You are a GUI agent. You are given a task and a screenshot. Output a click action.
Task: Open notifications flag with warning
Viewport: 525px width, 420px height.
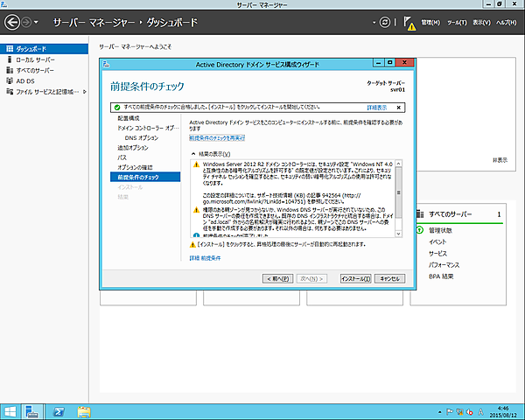(x=409, y=23)
